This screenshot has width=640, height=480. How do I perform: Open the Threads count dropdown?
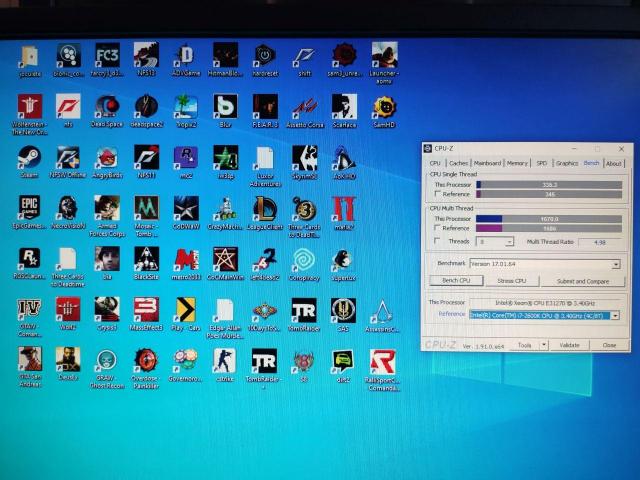(509, 242)
